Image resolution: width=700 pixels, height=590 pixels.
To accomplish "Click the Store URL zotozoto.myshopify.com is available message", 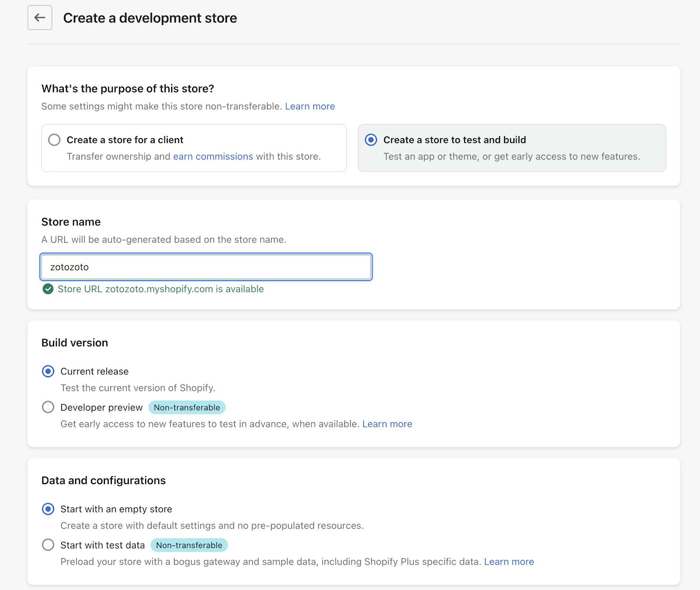I will point(161,289).
